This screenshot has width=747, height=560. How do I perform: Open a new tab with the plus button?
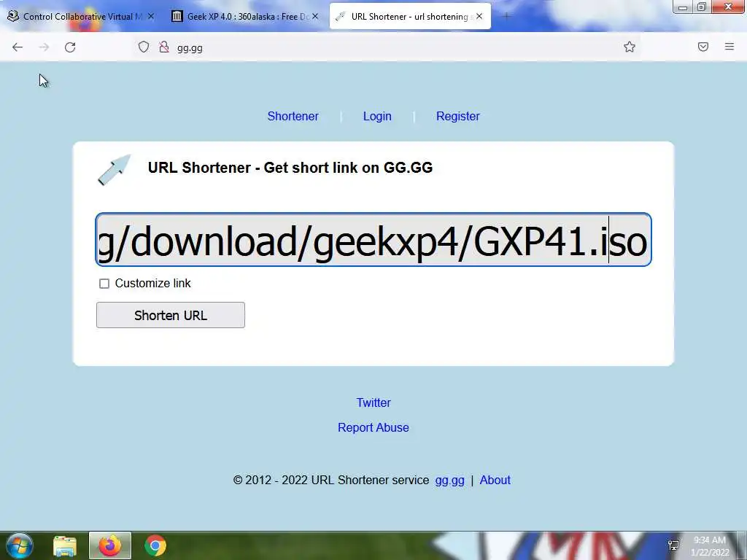tap(506, 17)
